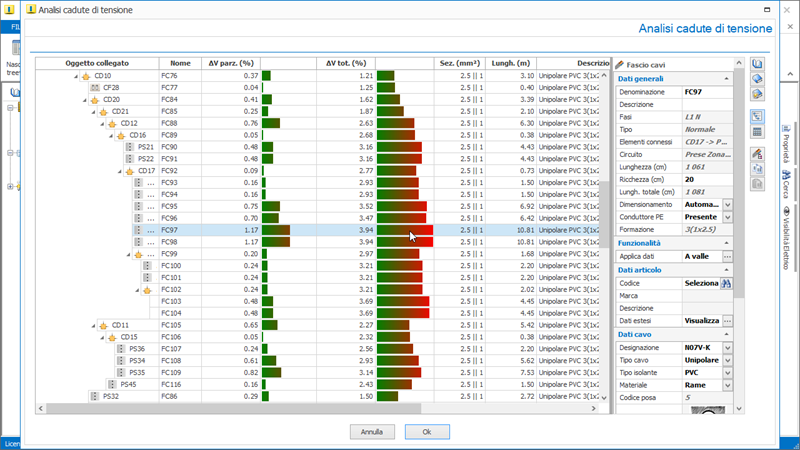
Task: Click the CD11 junction box icon
Action: (x=103, y=326)
